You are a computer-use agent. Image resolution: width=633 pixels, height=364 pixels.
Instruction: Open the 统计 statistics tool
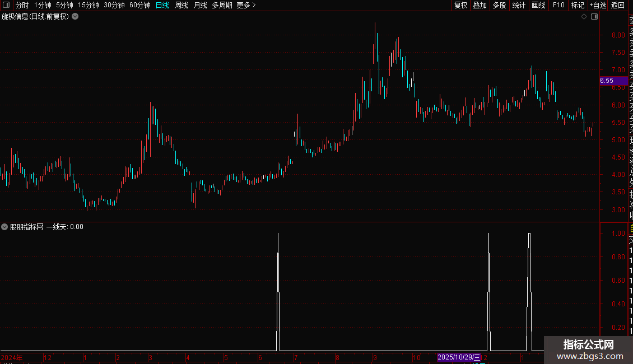[519, 5]
